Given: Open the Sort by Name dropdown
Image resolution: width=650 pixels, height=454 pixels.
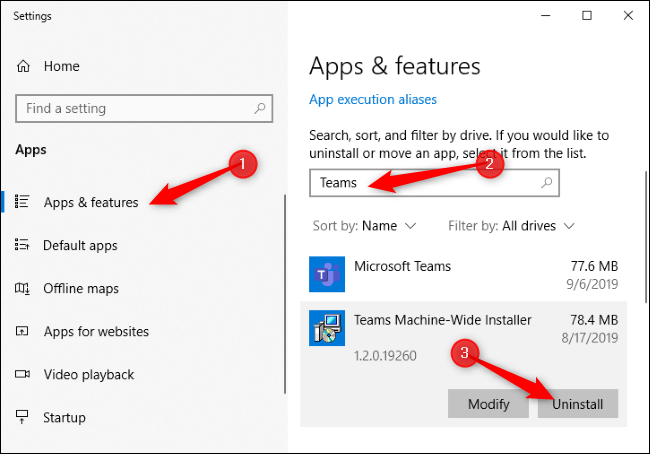Looking at the screenshot, I should [365, 226].
